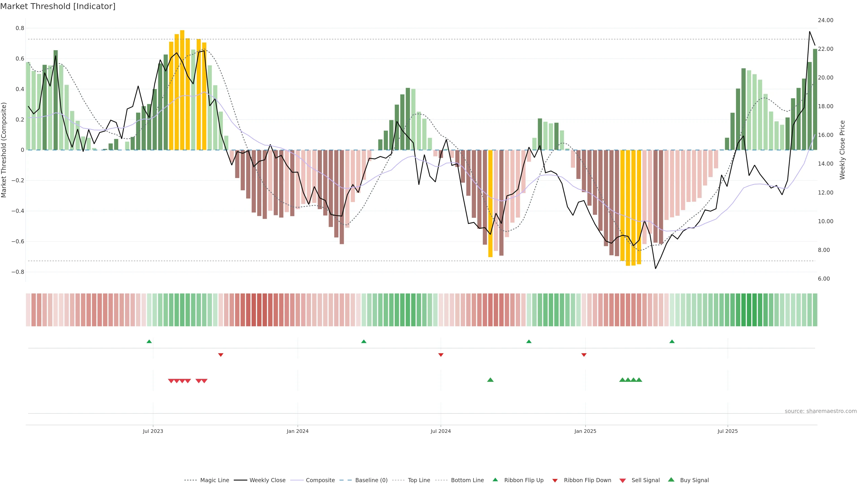This screenshot has width=868, height=488.
Task: Toggle Weekly Close series in legend
Action: click(267, 480)
